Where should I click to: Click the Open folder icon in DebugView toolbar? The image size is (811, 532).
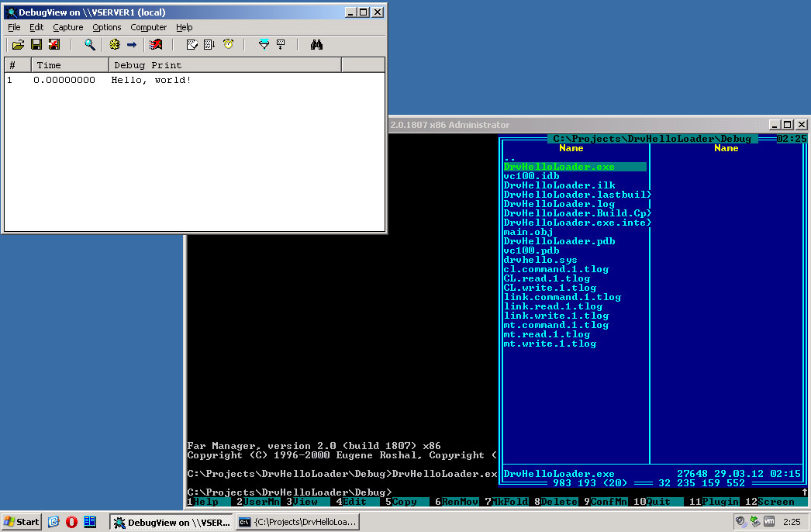click(x=18, y=45)
